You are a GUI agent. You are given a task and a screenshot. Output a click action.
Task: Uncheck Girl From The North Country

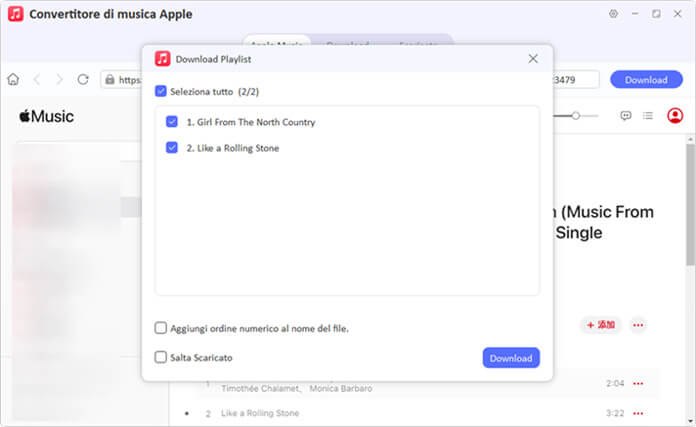coord(172,122)
